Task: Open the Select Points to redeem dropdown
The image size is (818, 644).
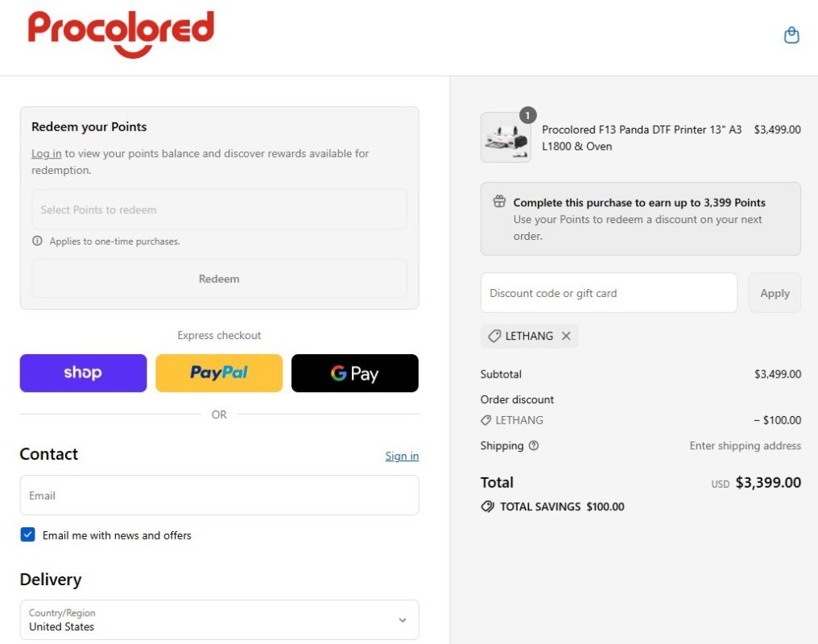Action: (x=219, y=209)
